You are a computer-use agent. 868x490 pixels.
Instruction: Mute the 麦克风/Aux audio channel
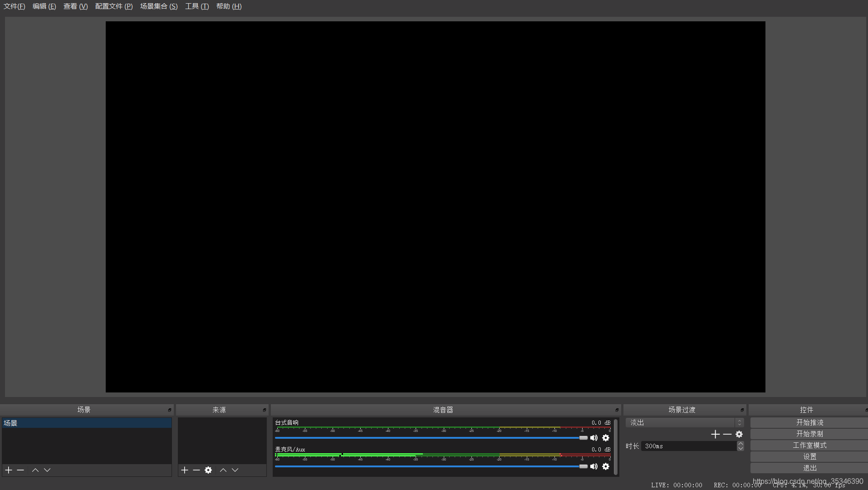(x=594, y=466)
